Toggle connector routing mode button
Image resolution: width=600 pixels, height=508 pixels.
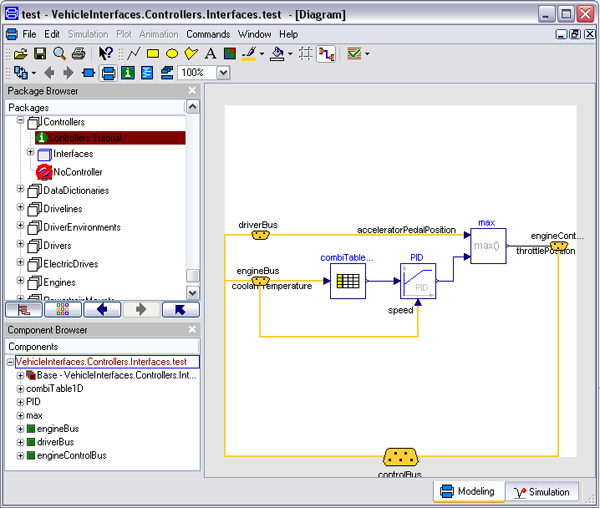click(326, 53)
